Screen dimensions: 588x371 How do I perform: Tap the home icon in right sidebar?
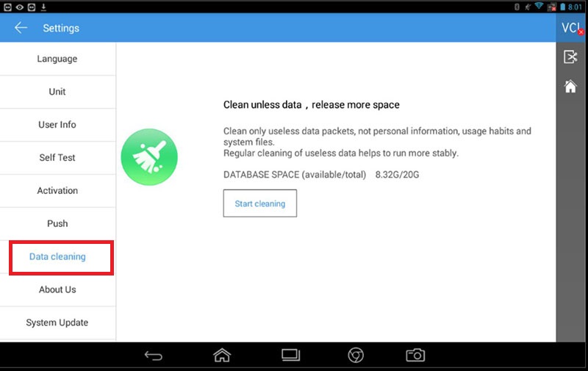[570, 87]
